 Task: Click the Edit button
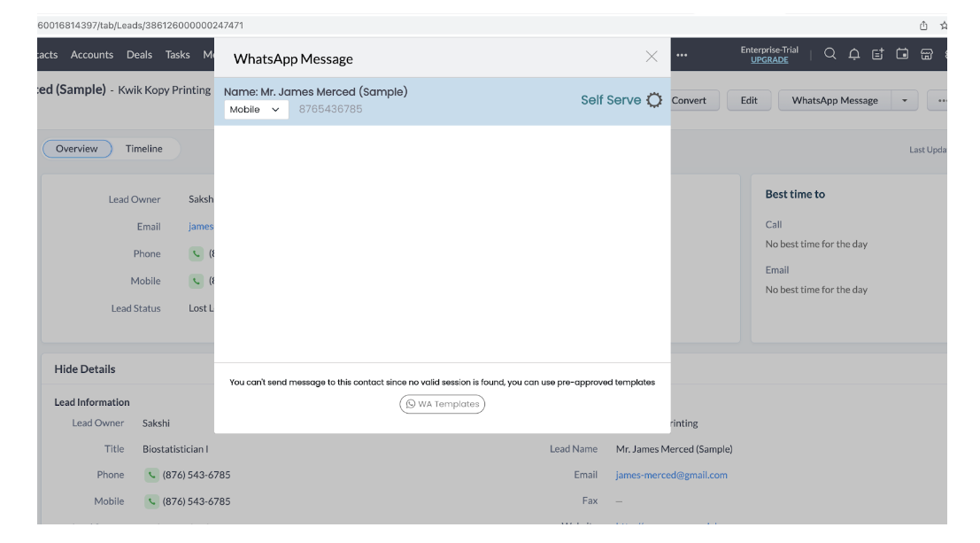tap(749, 100)
